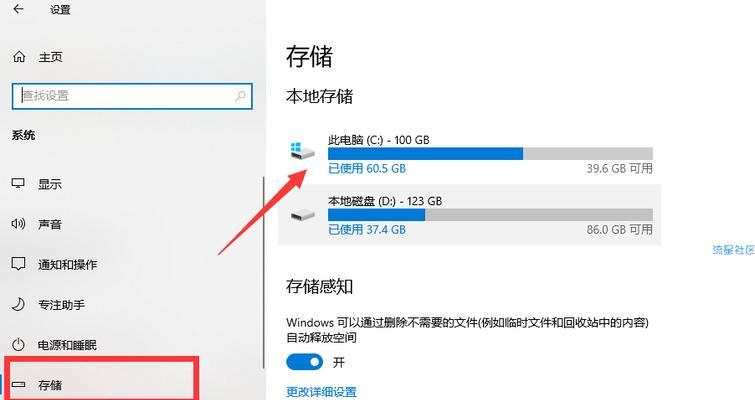This screenshot has width=755, height=400.
Task: Click the D: drive usage bar
Action: (x=490, y=215)
